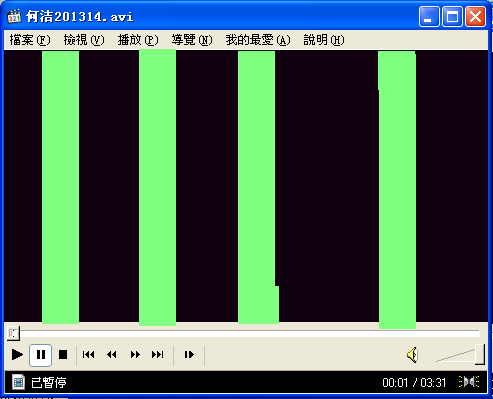Expand the 導覽(N) menu

[192, 40]
